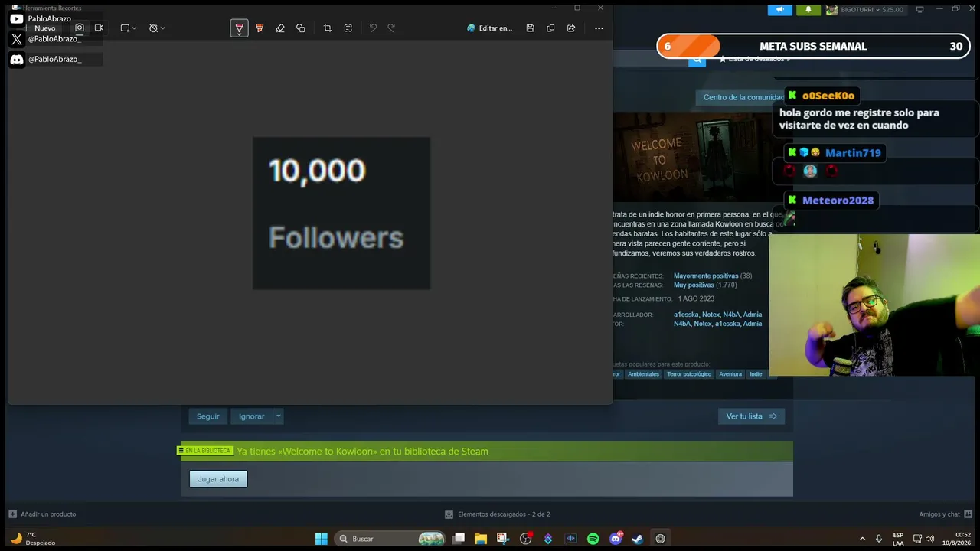Click the microphone icon in system tray
The width and height of the screenshot is (980, 551).
879,539
